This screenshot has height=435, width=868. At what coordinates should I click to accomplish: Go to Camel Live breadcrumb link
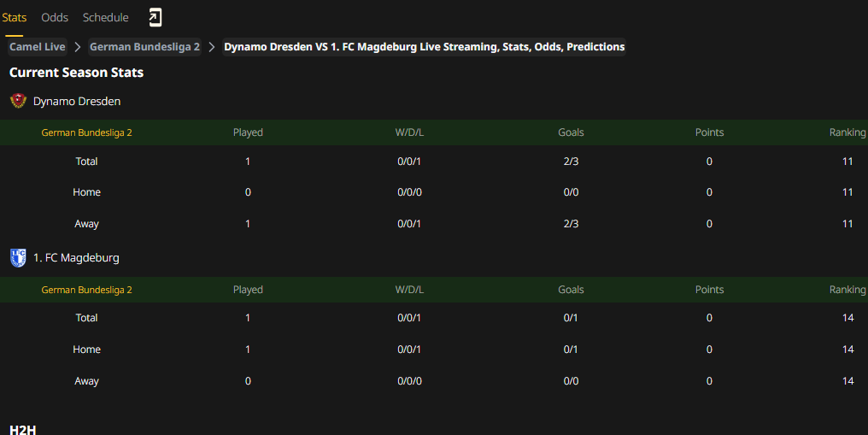coord(37,47)
